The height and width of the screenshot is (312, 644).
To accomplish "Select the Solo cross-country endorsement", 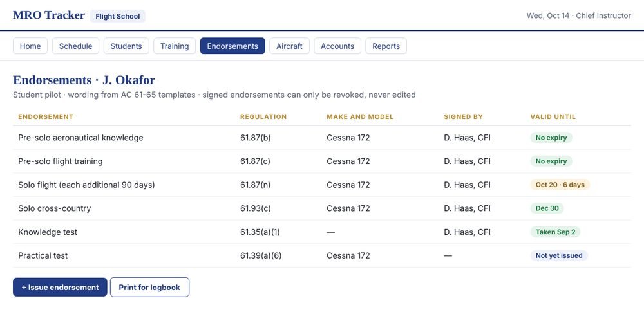I will (322, 208).
